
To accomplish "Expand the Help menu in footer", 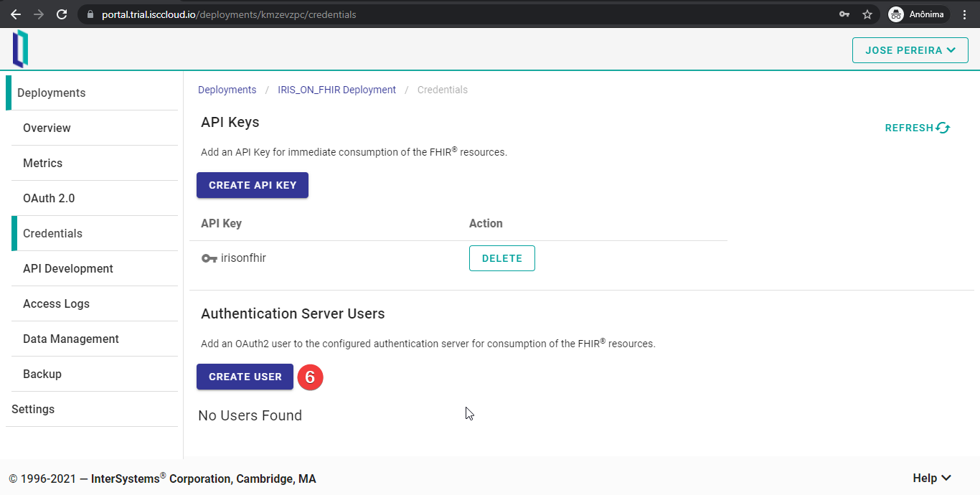I will (x=932, y=478).
